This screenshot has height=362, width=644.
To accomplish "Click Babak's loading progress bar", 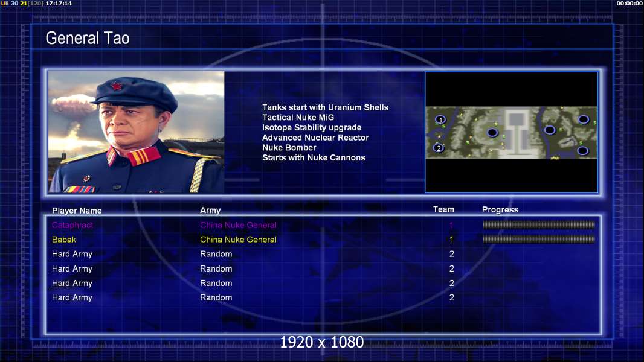I will click(539, 239).
